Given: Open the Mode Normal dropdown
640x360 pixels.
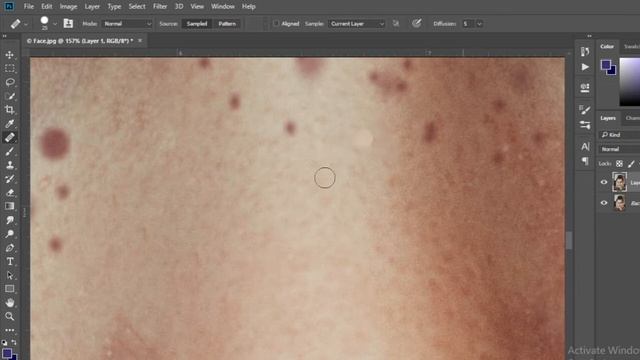Looking at the screenshot, I should (127, 24).
